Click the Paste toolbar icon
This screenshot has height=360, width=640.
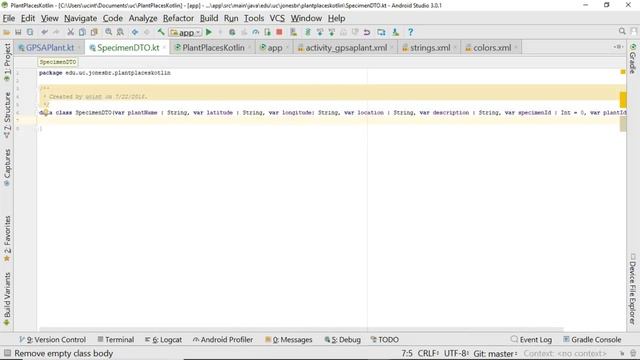94,32
